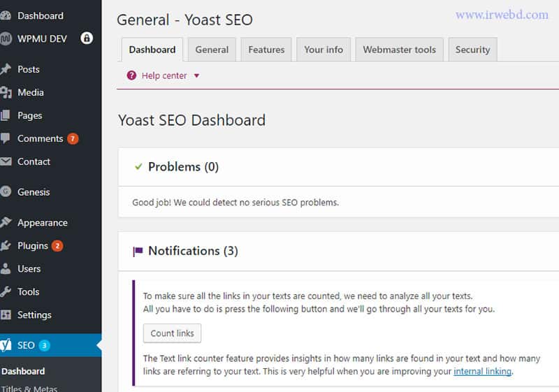Click the Settings sliders icon

5,314
